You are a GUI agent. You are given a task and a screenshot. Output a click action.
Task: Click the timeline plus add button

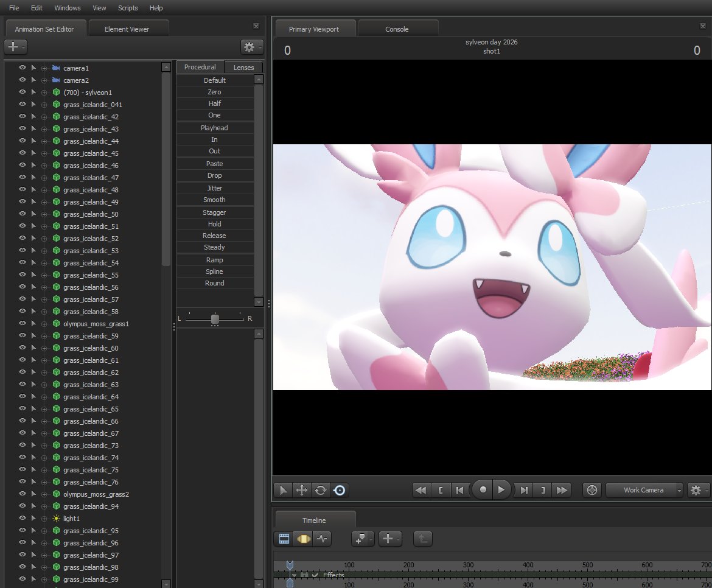(x=390, y=539)
